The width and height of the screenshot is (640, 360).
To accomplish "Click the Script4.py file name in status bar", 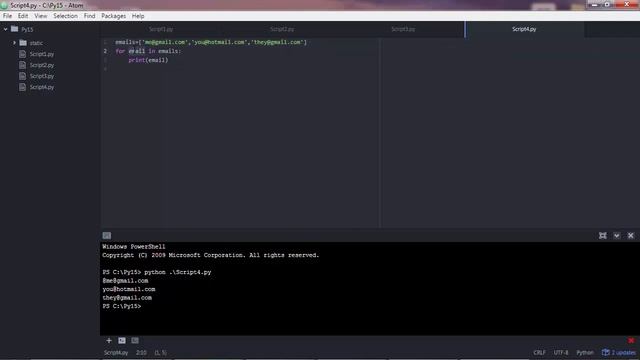I will (x=116, y=352).
